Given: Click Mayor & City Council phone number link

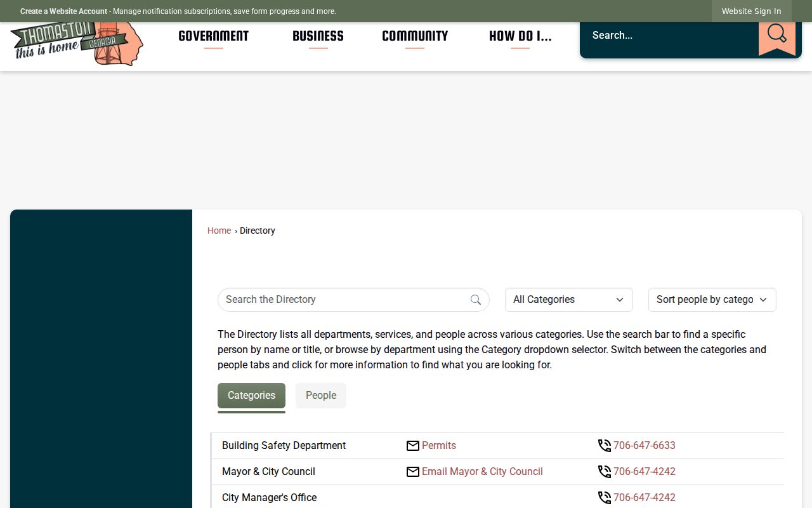Looking at the screenshot, I should point(645,472).
